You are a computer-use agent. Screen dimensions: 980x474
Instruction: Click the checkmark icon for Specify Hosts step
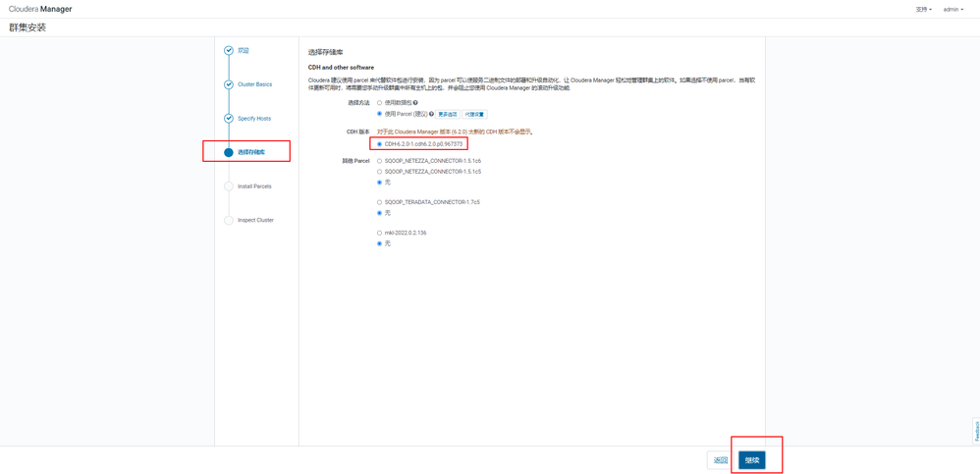pyautogui.click(x=229, y=118)
